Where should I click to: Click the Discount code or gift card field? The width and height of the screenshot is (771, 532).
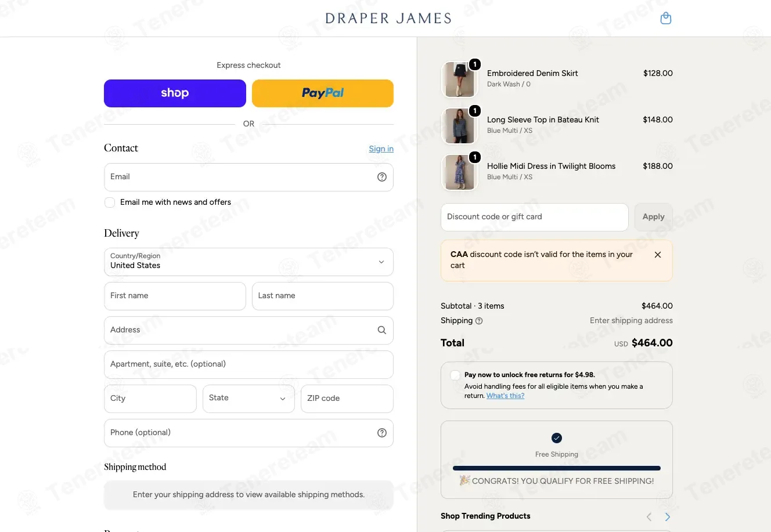(x=535, y=217)
